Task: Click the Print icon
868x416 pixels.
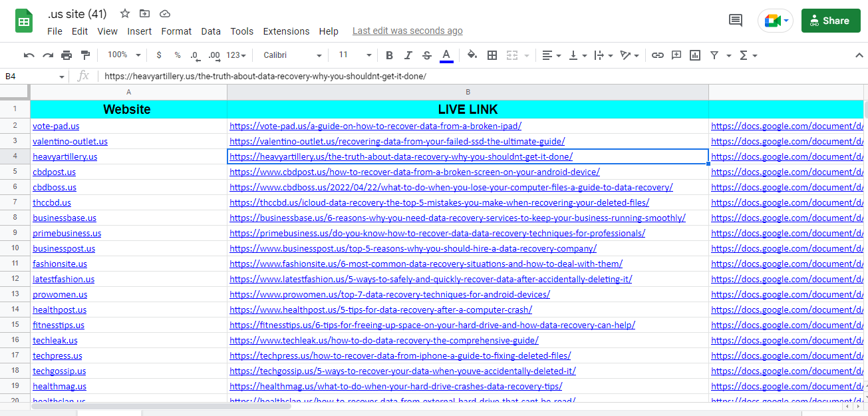Action: (x=66, y=55)
